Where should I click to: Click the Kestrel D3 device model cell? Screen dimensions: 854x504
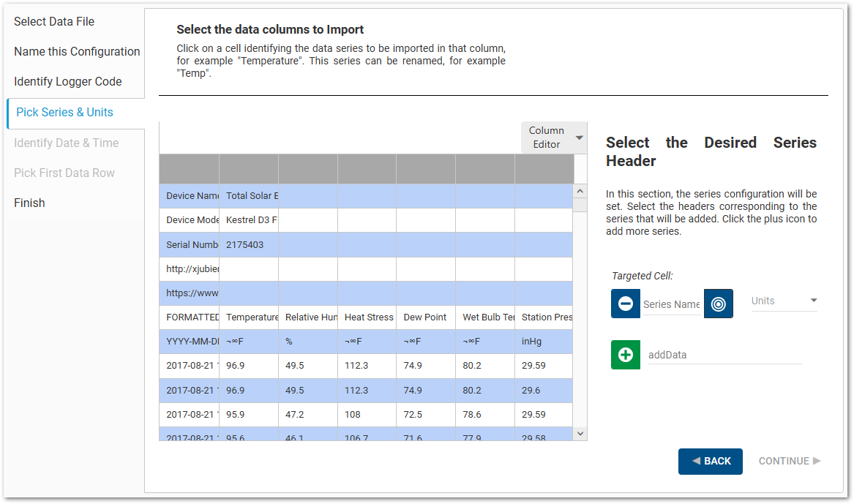[x=249, y=220]
